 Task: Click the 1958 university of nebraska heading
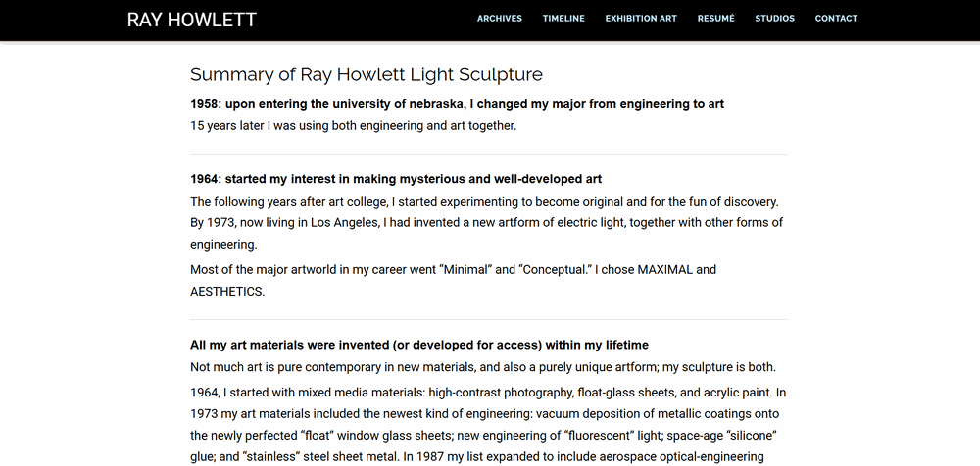click(x=457, y=103)
